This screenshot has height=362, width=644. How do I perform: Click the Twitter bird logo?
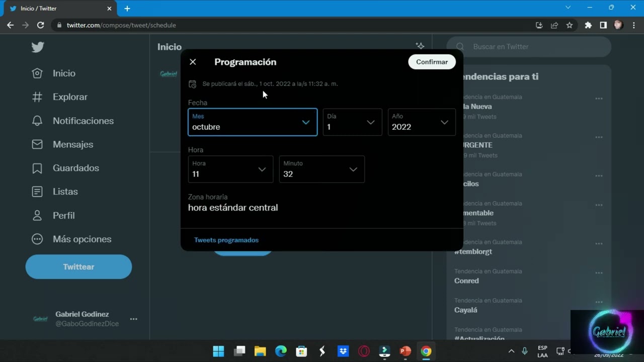pyautogui.click(x=38, y=47)
